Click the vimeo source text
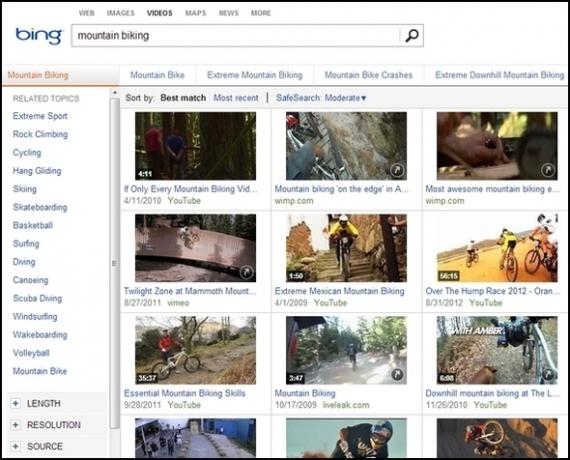Viewport: 570px width, 460px height. [178, 303]
